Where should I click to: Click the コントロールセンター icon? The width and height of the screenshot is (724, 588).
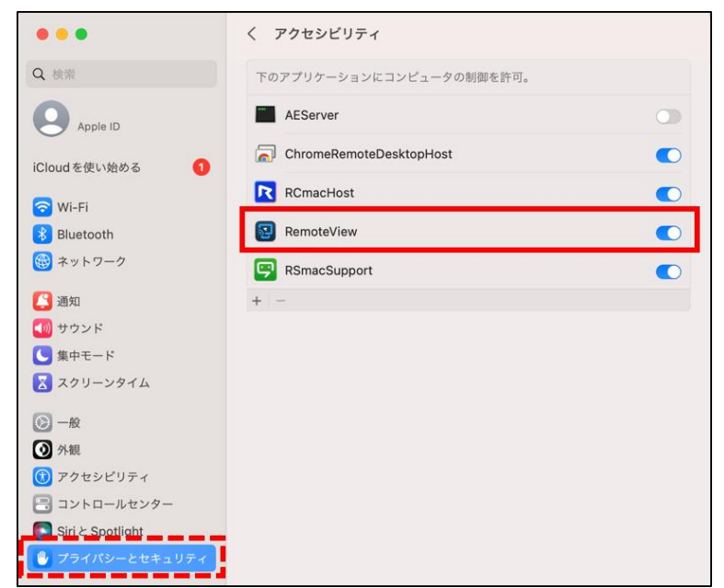click(42, 503)
